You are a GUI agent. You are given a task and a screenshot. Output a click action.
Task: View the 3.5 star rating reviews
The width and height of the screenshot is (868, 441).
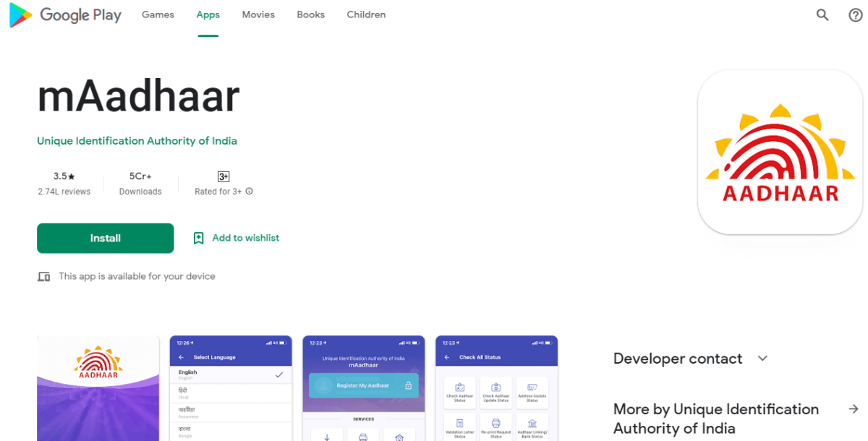[64, 183]
